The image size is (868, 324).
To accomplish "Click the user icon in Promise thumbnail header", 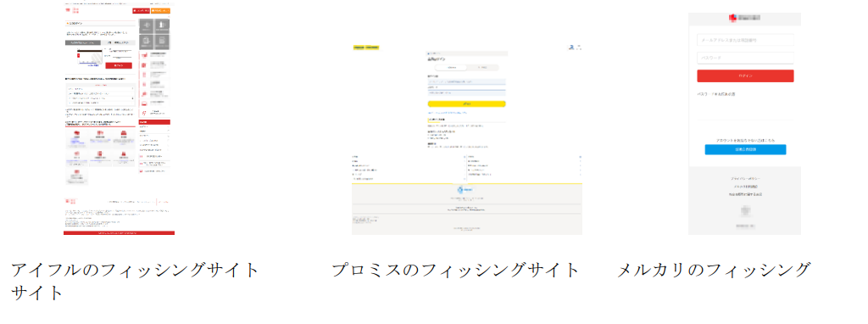I will (570, 47).
